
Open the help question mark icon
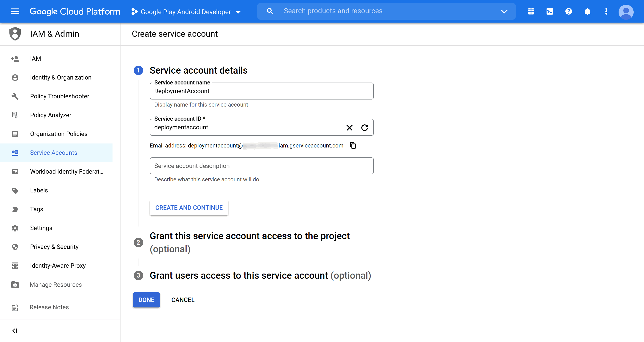[x=568, y=11]
